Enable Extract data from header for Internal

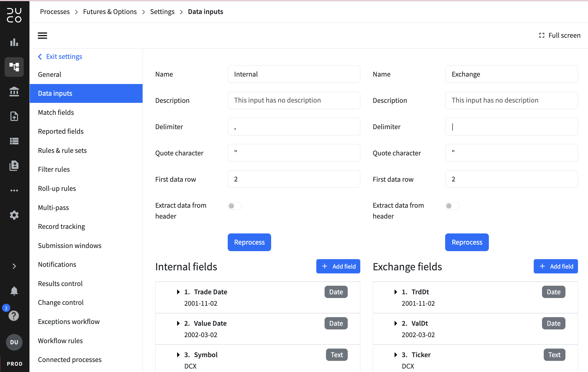[235, 206]
